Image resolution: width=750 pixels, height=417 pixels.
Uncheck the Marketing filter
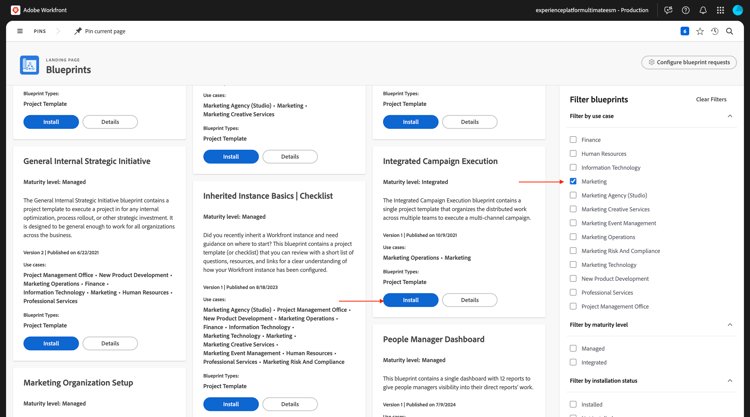click(573, 181)
